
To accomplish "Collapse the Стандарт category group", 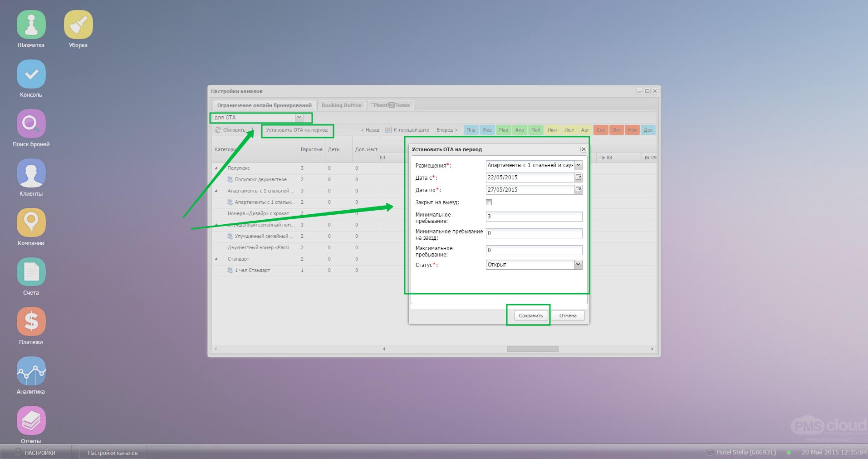I will tap(216, 259).
